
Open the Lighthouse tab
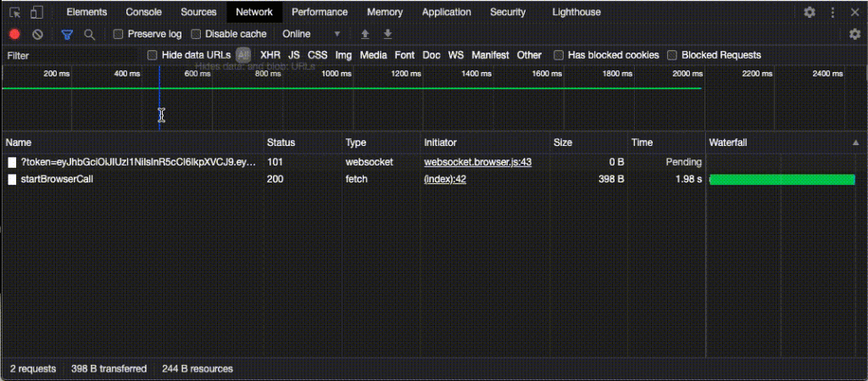coord(576,12)
